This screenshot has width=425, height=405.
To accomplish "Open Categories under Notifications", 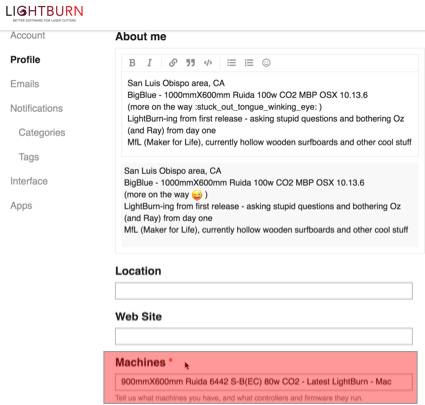I will coord(42,133).
